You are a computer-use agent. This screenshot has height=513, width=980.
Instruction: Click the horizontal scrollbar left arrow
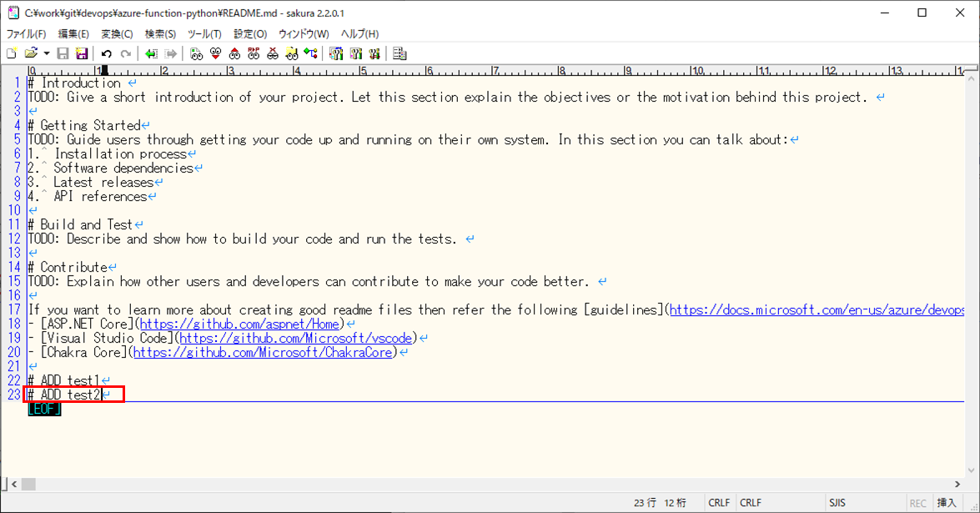tap(14, 485)
